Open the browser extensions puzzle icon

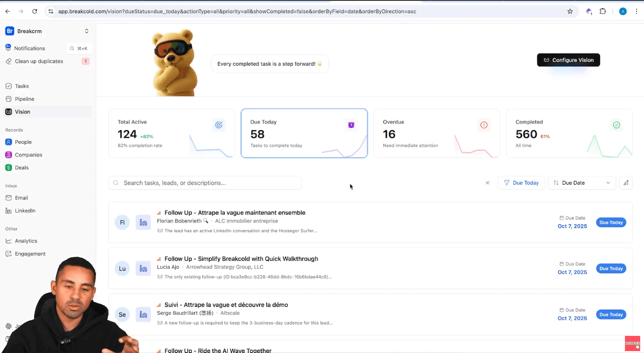pyautogui.click(x=602, y=11)
